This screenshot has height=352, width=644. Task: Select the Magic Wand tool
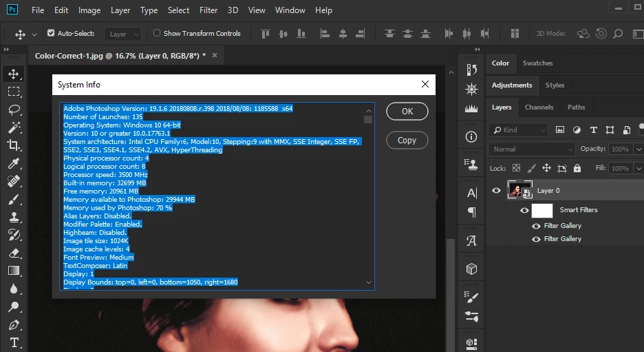(x=14, y=127)
